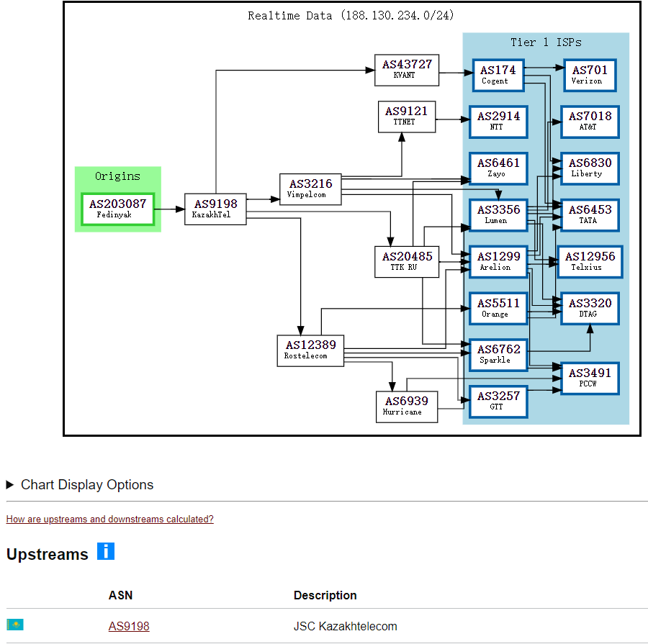Click the AS9198 KazakhTel graph node

coord(215,209)
